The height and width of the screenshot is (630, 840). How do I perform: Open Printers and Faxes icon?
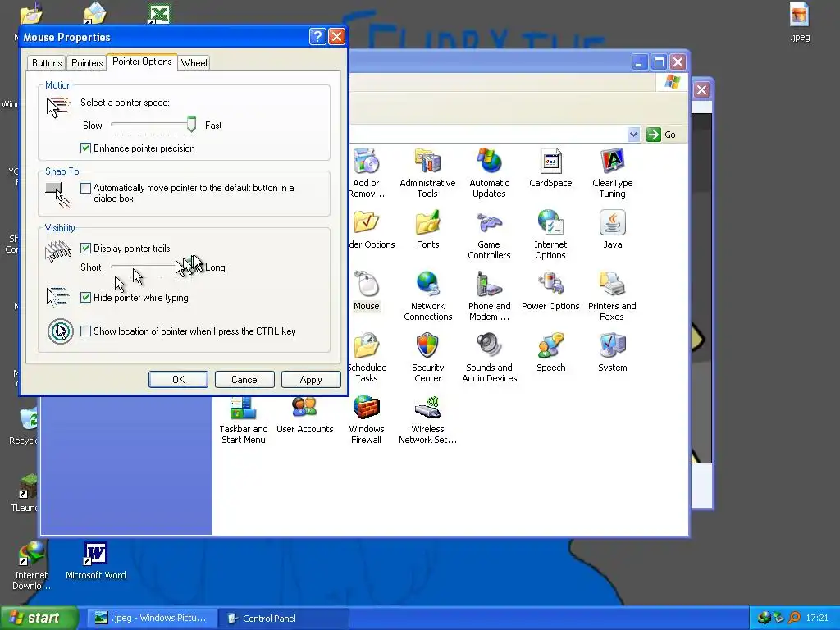tap(612, 296)
